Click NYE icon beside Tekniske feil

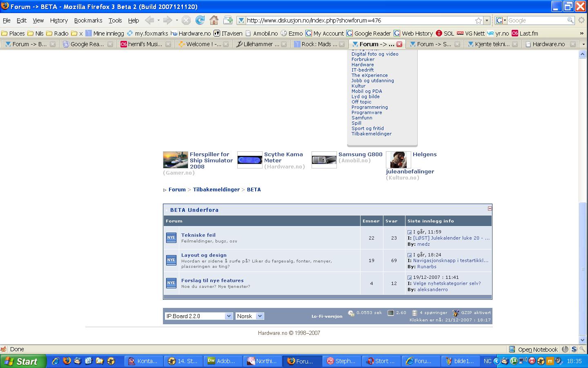pos(171,238)
